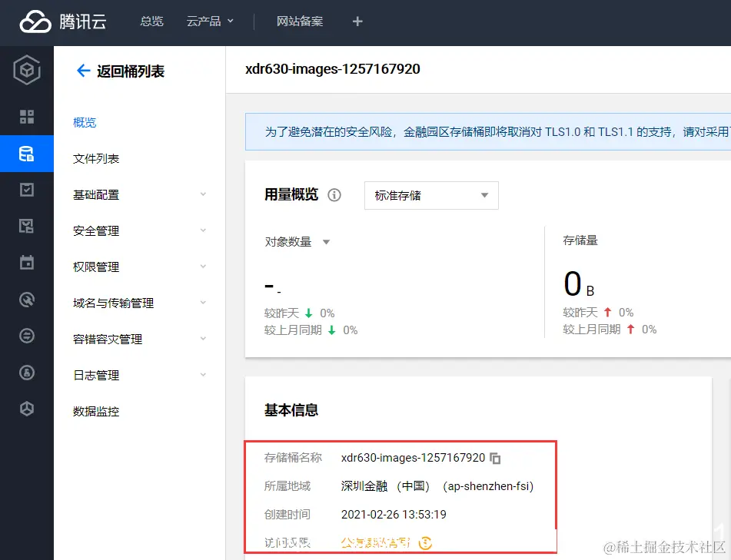
Task: Click the creation time 2021-02-26 13:53:19
Action: (394, 515)
